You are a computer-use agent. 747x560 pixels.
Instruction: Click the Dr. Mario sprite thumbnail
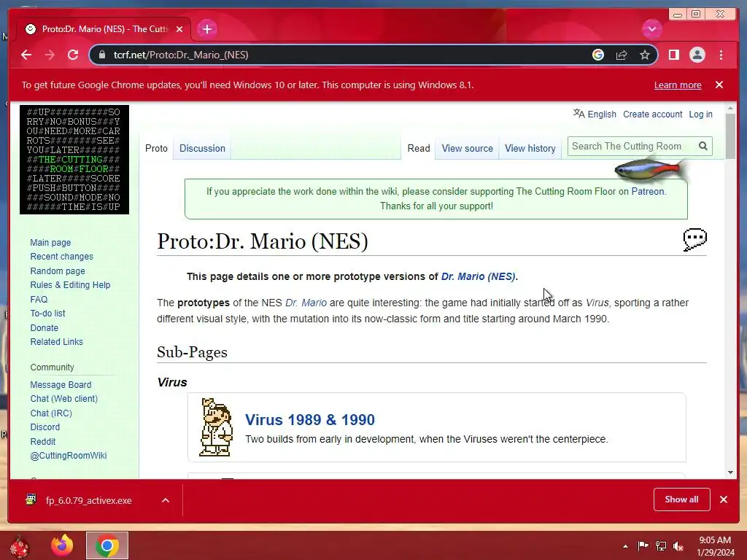pyautogui.click(x=216, y=427)
